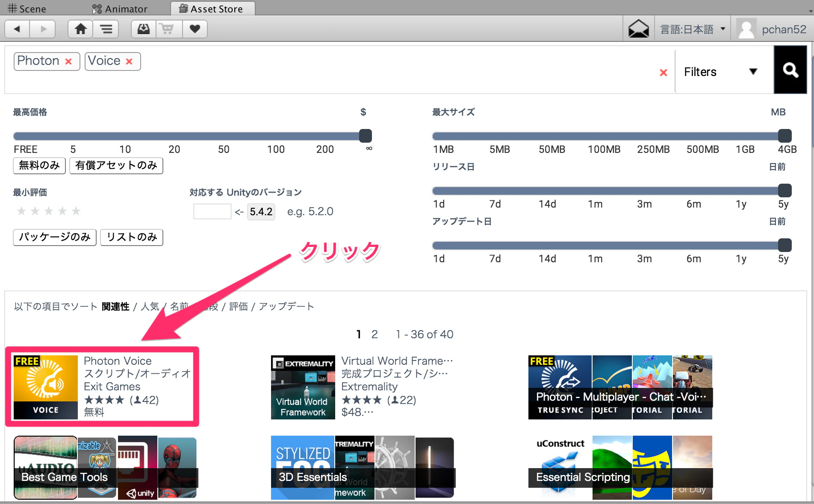Set minimum rating to five stars
The width and height of the screenshot is (814, 504).
(76, 211)
